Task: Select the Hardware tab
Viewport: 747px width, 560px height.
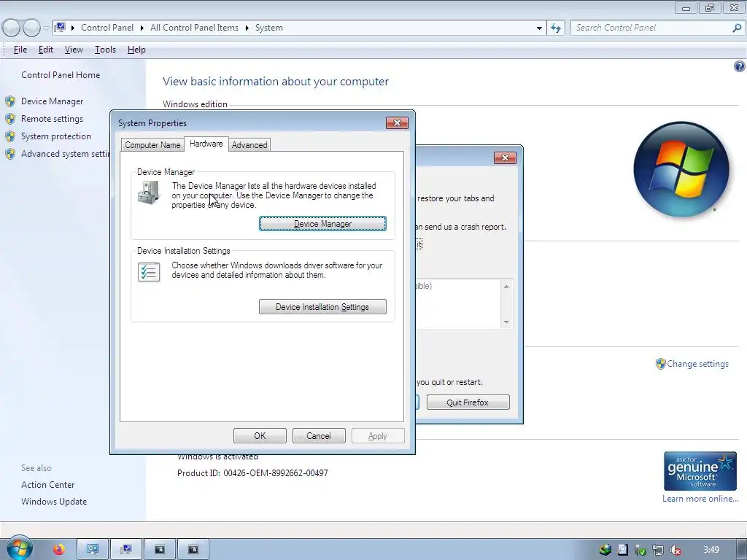Action: click(x=206, y=144)
